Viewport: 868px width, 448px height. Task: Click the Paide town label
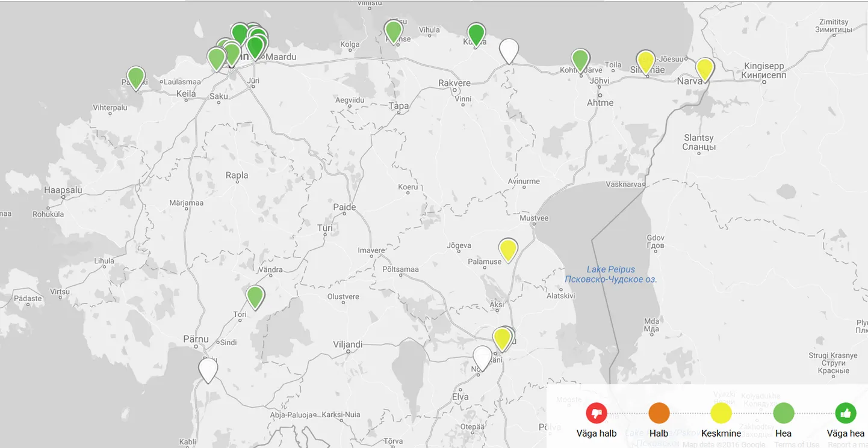click(x=344, y=207)
